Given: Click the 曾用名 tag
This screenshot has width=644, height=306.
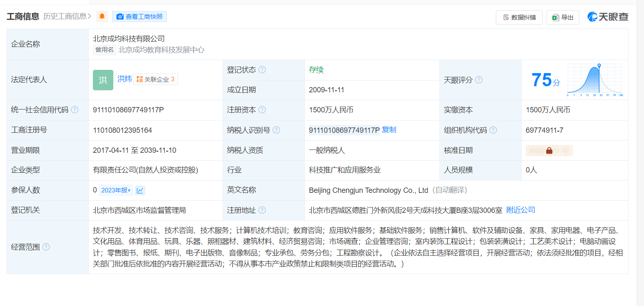Looking at the screenshot, I should tap(105, 50).
